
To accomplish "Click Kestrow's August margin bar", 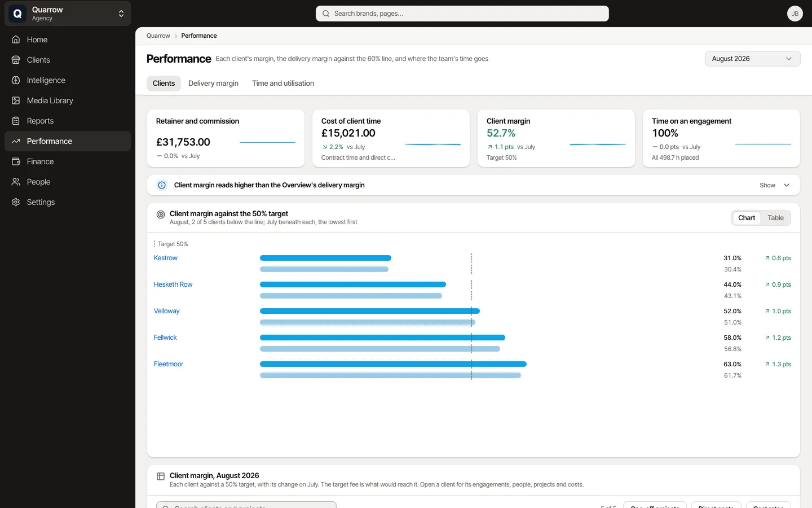I will [x=325, y=258].
